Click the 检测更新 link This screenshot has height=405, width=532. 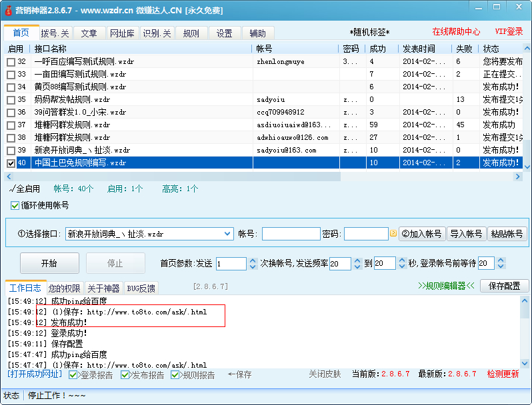tap(502, 374)
